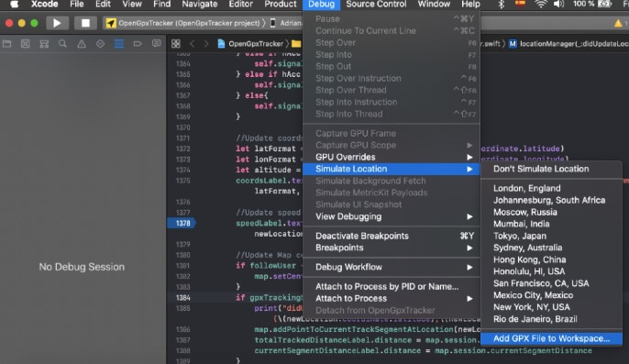Image resolution: width=629 pixels, height=364 pixels.
Task: Select the Debug navigator icon
Action: [x=119, y=44]
